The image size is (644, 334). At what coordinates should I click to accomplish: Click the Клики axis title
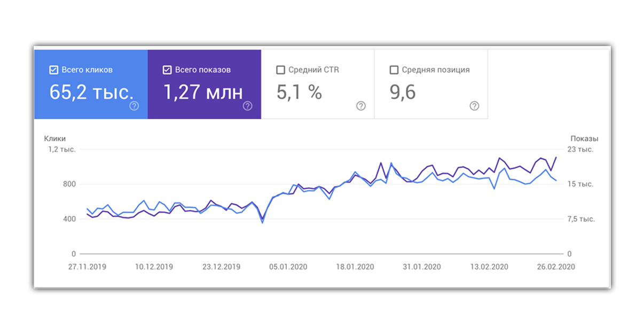pyautogui.click(x=55, y=138)
